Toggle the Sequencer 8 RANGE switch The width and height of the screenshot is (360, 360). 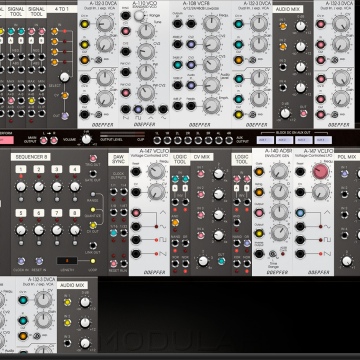pyautogui.click(x=93, y=194)
